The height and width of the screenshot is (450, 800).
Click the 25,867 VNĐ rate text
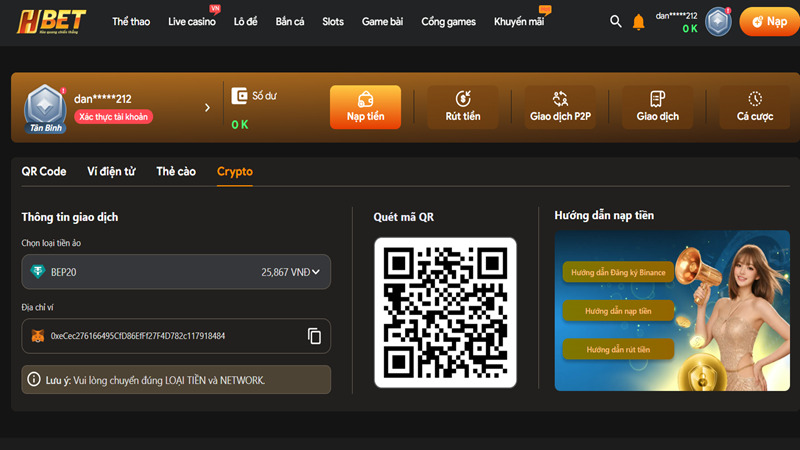pos(285,272)
